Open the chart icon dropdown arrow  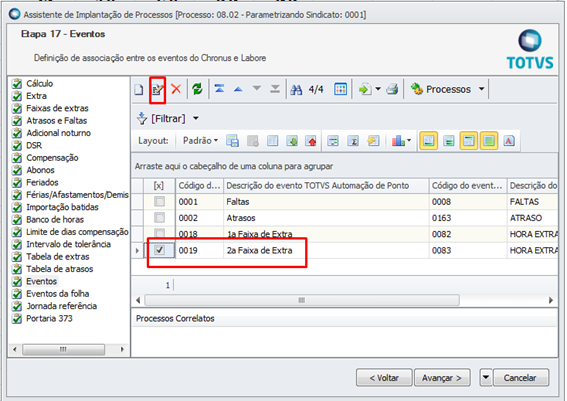click(x=409, y=141)
